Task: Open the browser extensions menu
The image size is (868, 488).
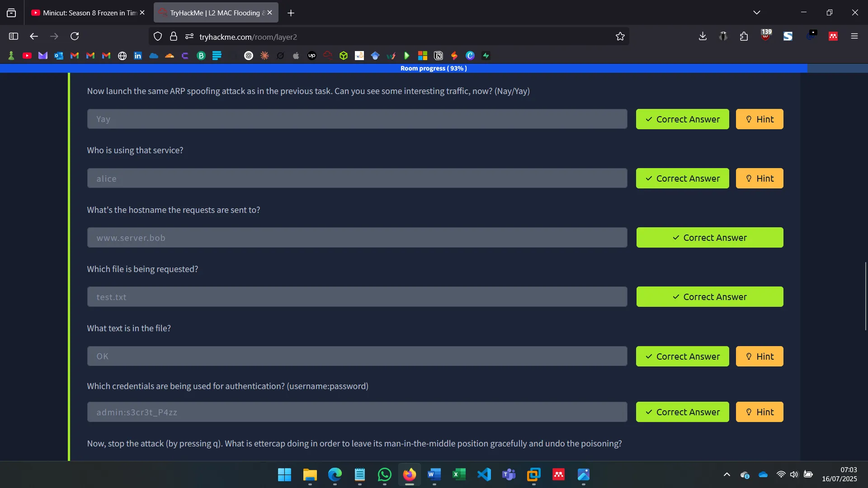Action: (744, 36)
